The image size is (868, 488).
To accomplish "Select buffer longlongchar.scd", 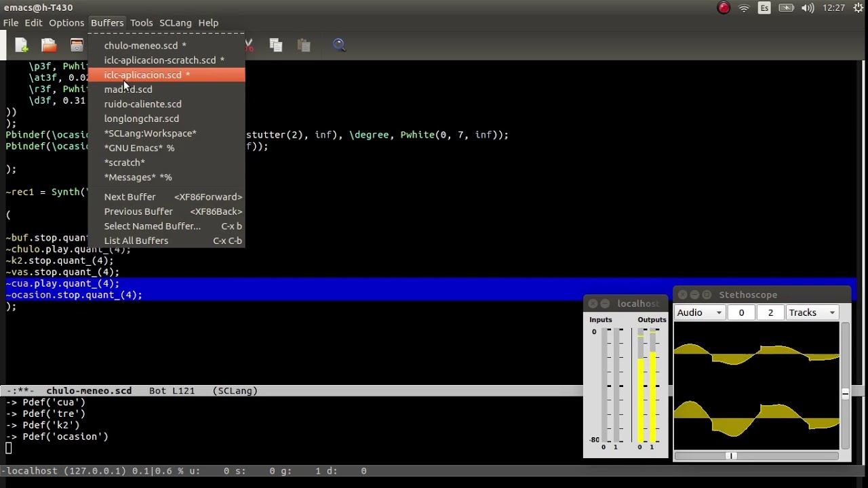I will 166,119.
